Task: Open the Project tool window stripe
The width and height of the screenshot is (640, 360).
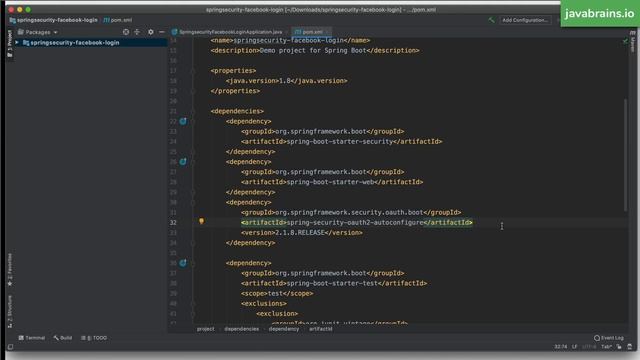Action: pos(10,44)
